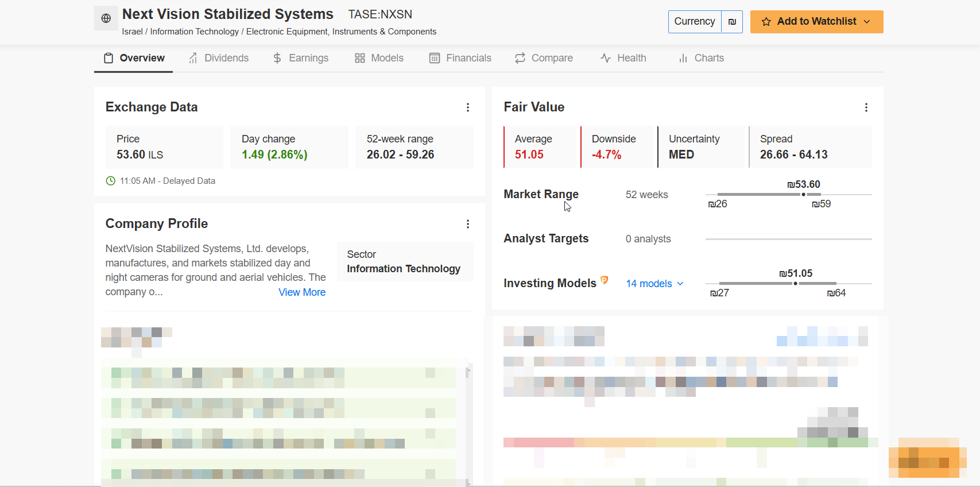
Task: Click the 52 weeks label
Action: [x=647, y=195]
